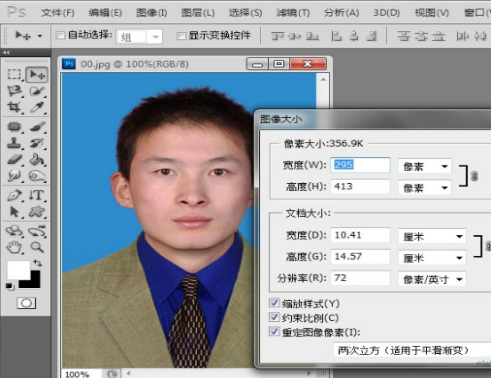
Task: Swap foreground and background colors
Action: (x=37, y=263)
